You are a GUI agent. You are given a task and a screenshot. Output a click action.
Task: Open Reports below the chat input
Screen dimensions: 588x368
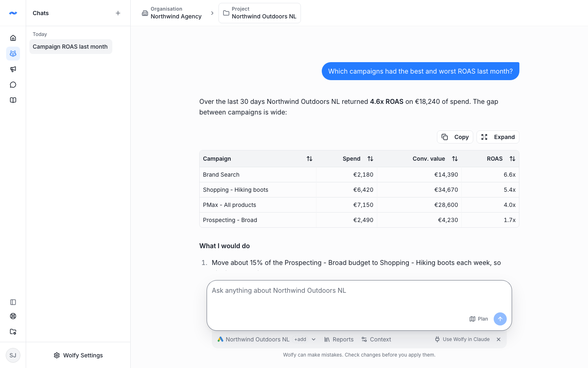pos(339,339)
